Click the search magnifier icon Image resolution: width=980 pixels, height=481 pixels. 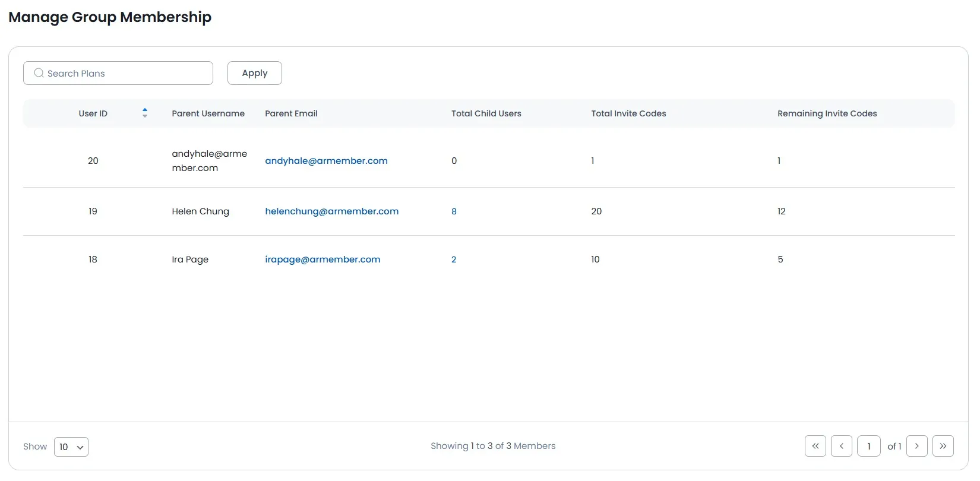click(39, 73)
